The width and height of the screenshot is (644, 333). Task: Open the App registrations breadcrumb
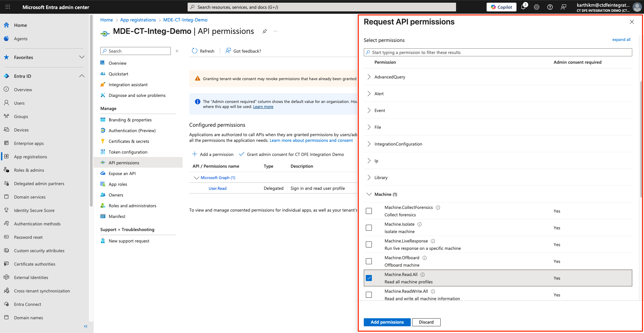[x=138, y=20]
